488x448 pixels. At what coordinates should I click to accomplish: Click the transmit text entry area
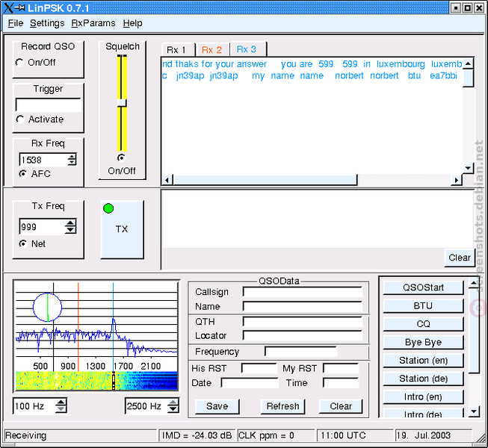click(318, 220)
